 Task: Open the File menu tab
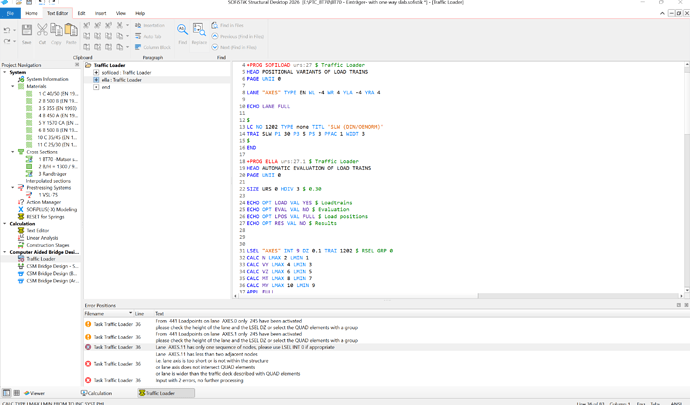[x=10, y=13]
